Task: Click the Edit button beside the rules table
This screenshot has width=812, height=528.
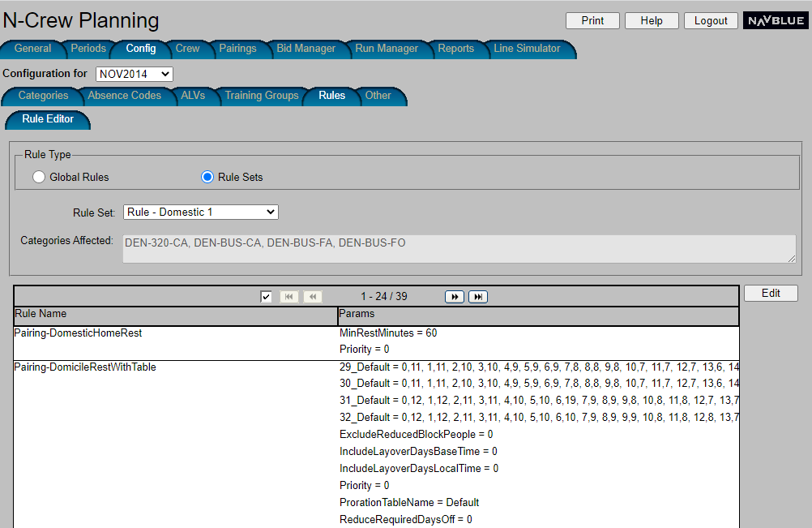Action: pos(771,294)
